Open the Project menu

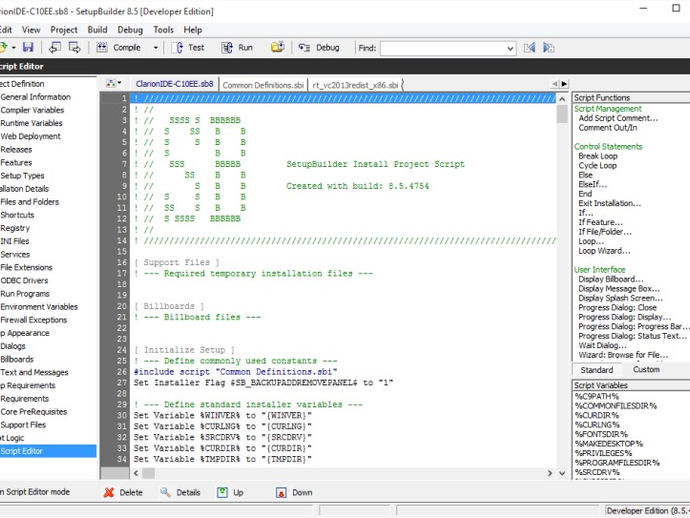pyautogui.click(x=64, y=30)
